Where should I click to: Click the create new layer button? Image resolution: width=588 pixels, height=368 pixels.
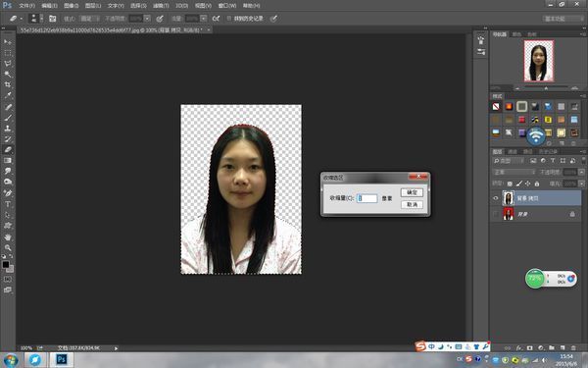(563, 348)
